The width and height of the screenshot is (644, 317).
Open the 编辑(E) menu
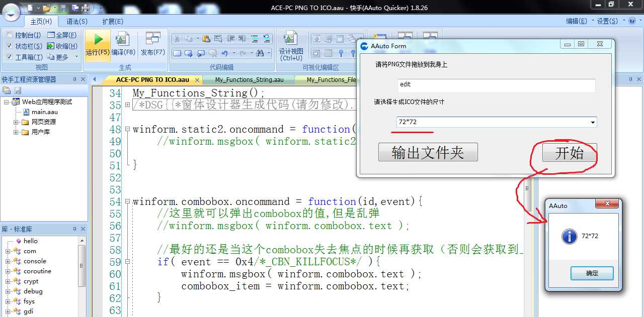tap(577, 21)
